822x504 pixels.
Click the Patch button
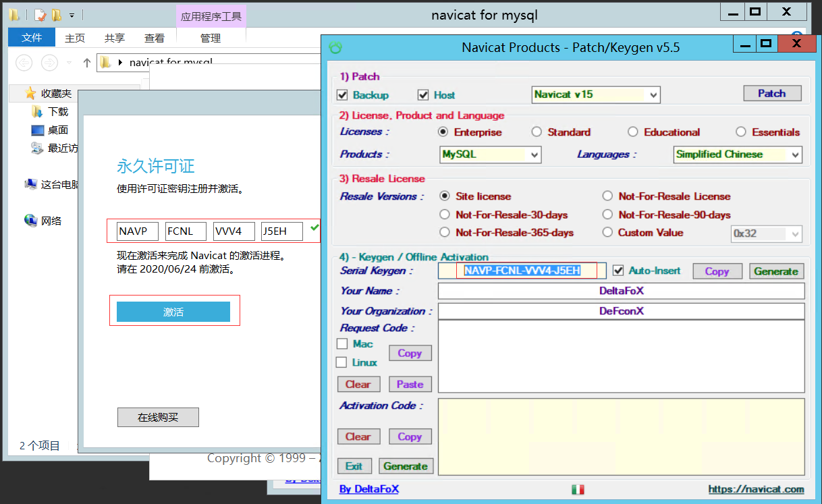[772, 93]
